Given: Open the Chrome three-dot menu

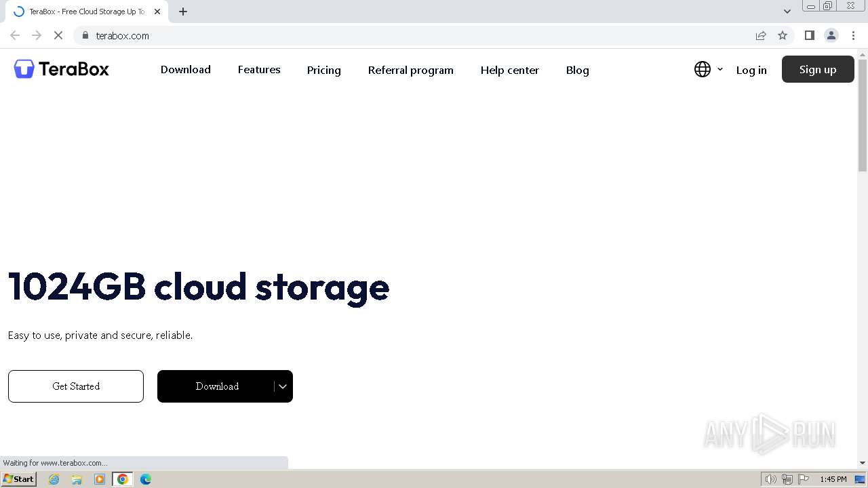Looking at the screenshot, I should pyautogui.click(x=853, y=35).
